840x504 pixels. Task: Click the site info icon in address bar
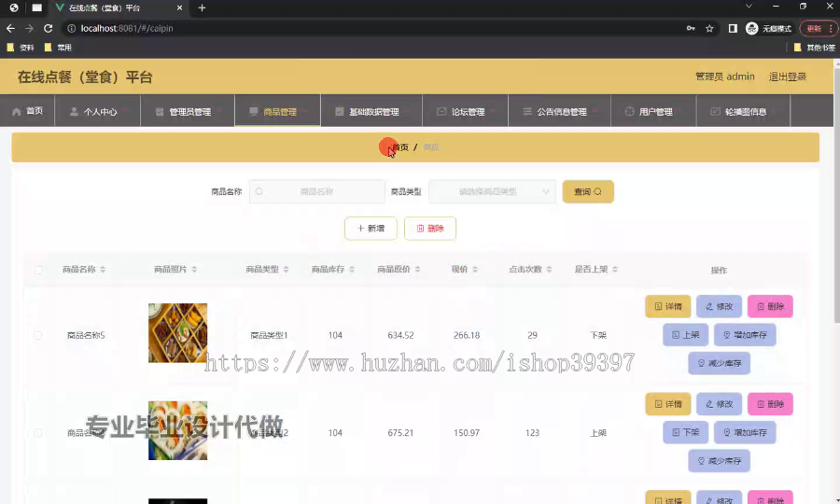[71, 28]
